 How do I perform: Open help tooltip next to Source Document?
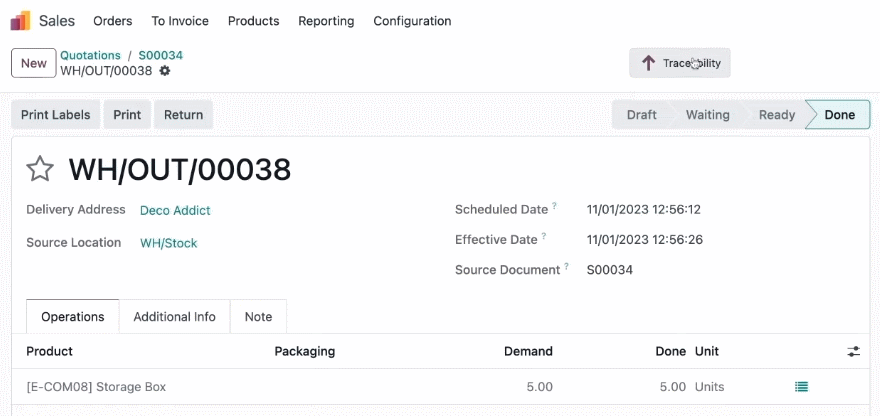[566, 267]
